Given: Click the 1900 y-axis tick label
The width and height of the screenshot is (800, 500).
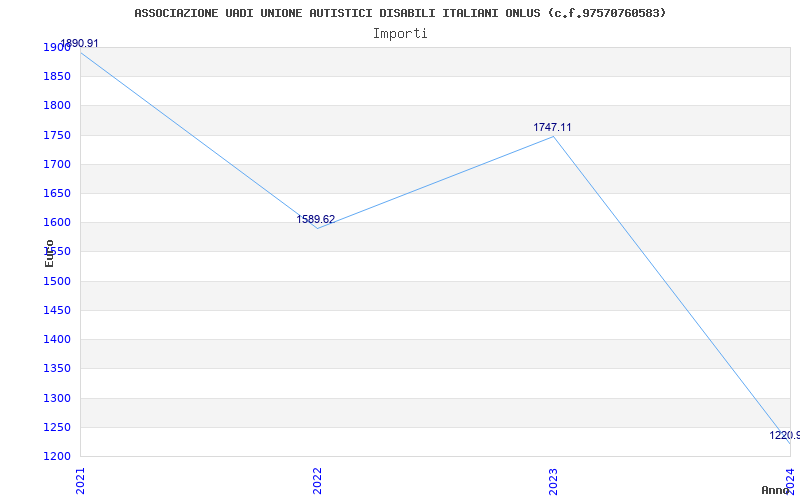Looking at the screenshot, I should click(x=57, y=47).
